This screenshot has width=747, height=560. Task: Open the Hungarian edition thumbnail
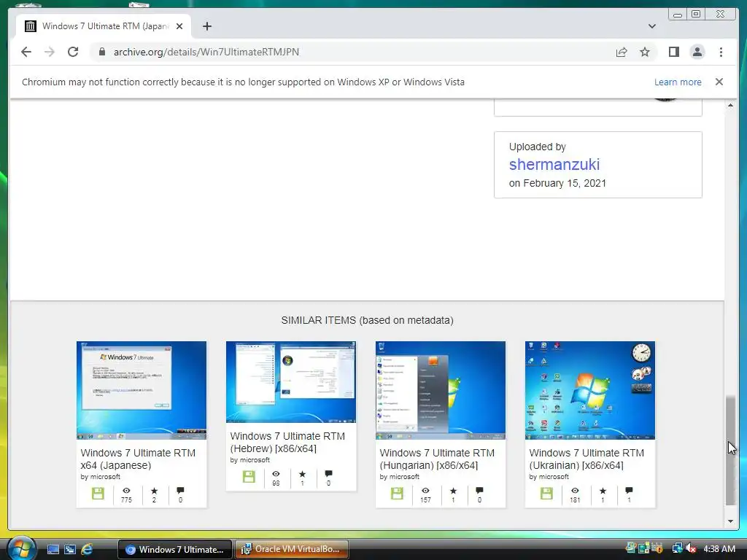coord(441,390)
